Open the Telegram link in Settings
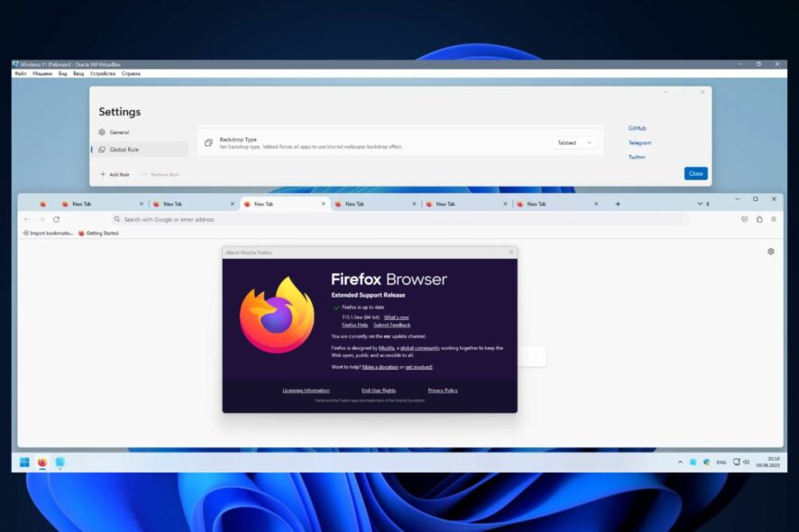Image resolution: width=799 pixels, height=532 pixels. coord(639,142)
